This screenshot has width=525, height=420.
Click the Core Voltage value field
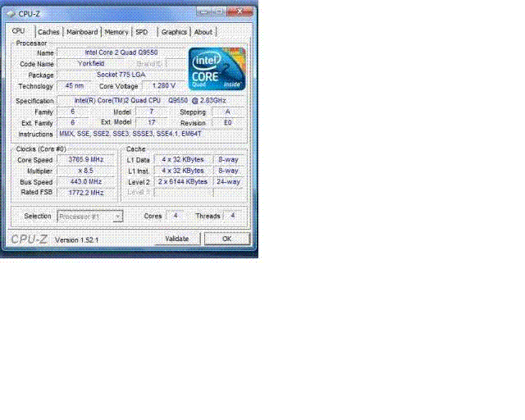click(x=165, y=85)
